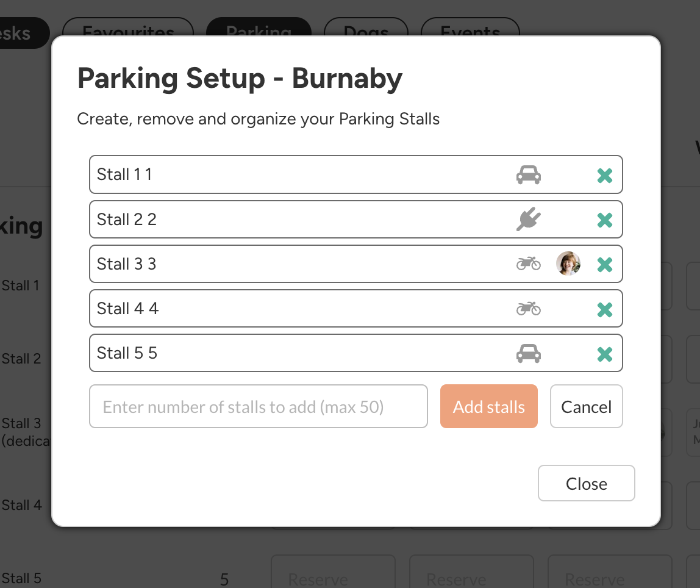Click the car icon on Stall 1
The width and height of the screenshot is (700, 588).
point(528,175)
